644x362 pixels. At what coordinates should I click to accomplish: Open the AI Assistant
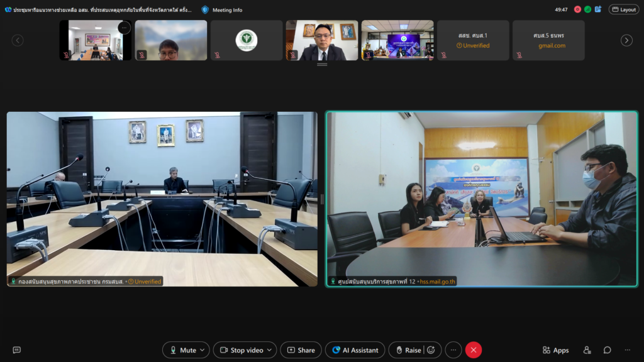(355, 350)
